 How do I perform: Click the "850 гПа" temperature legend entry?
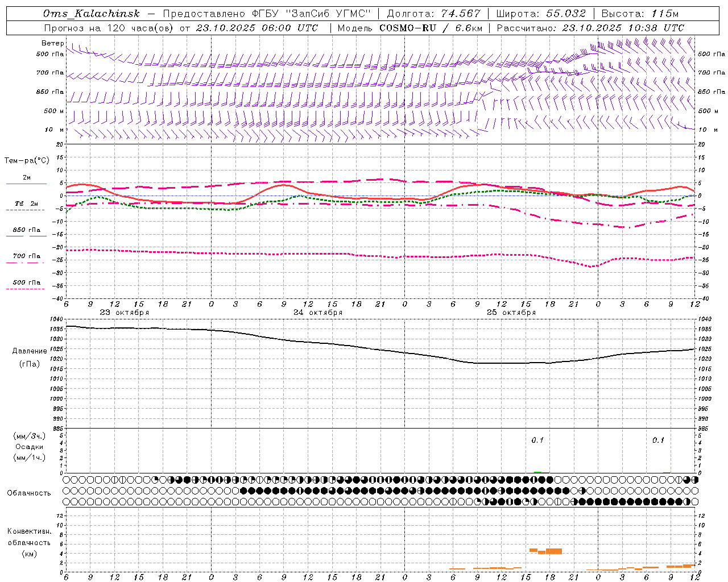click(x=26, y=230)
